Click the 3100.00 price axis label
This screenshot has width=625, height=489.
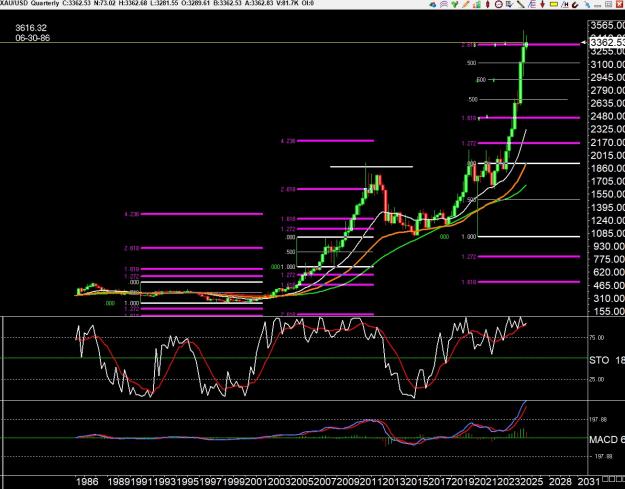pyautogui.click(x=607, y=64)
